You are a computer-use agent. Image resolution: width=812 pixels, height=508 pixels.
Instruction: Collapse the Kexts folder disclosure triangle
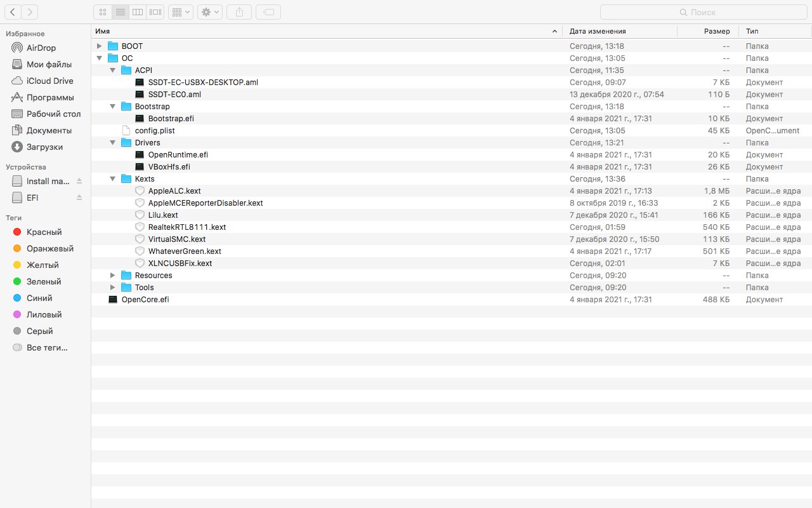112,178
